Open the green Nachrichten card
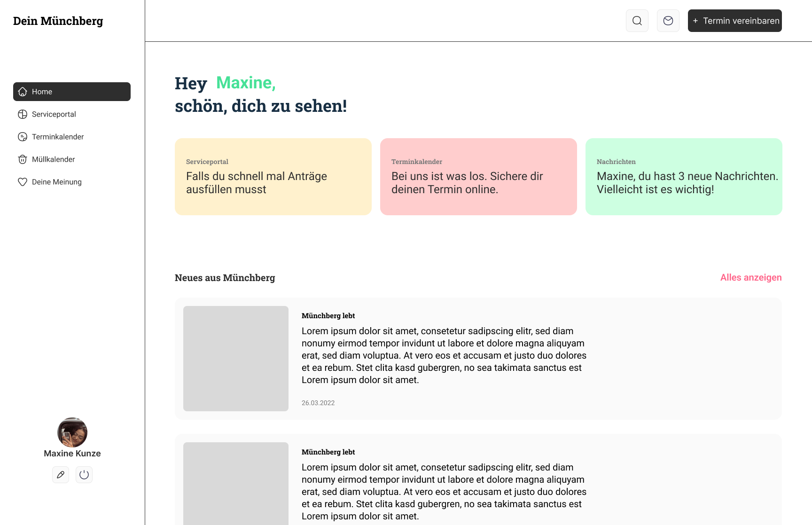This screenshot has height=525, width=812. (684, 177)
